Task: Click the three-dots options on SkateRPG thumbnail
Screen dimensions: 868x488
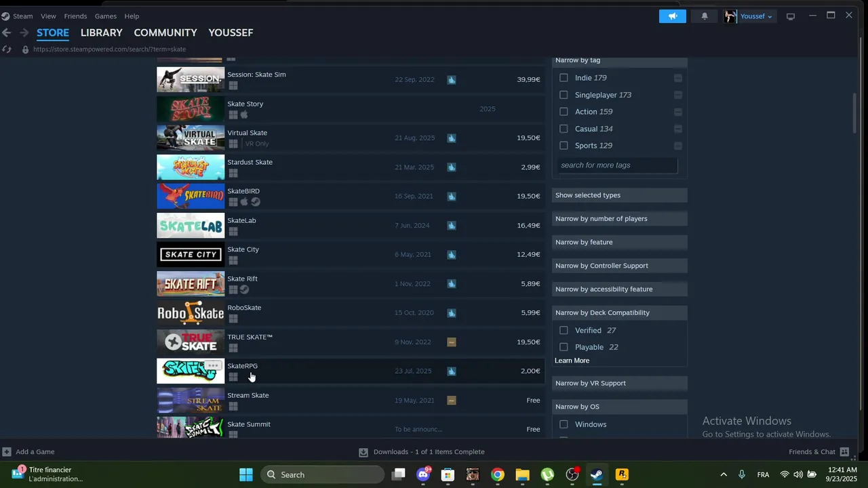Action: 213,365
